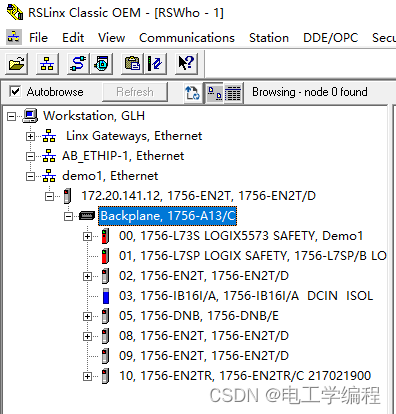Open the DDE/OPC menu

tap(330, 37)
